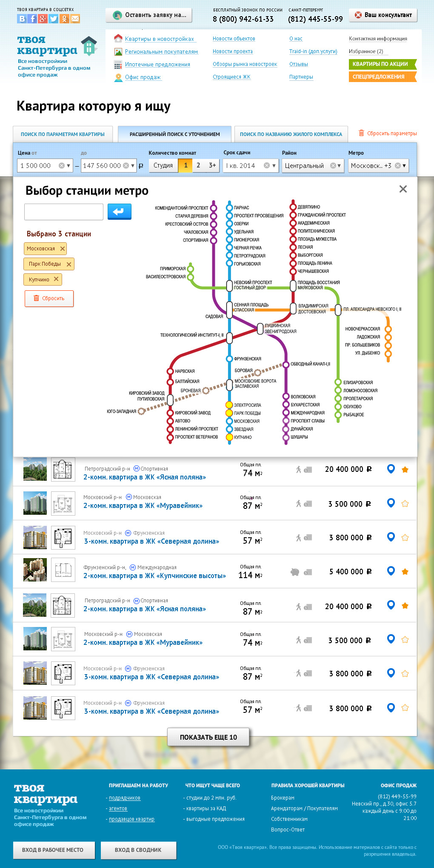This screenshot has width=434, height=868.
Task: Click the Офис продаж pin icon
Action: point(118,77)
